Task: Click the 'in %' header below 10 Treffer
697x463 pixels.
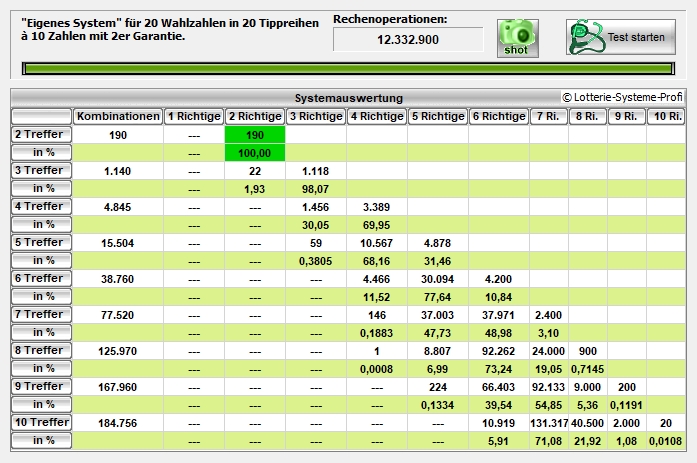Action: pos(41,440)
